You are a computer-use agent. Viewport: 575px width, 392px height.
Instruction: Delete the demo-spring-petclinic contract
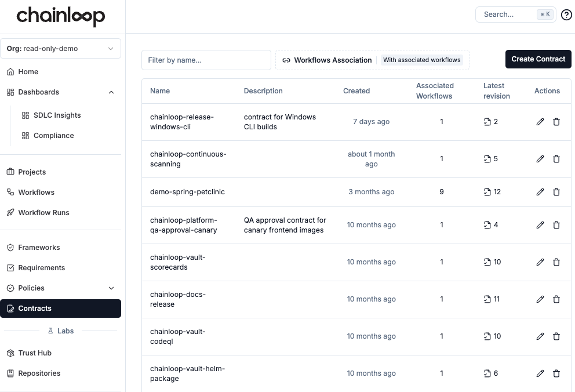[x=556, y=192]
